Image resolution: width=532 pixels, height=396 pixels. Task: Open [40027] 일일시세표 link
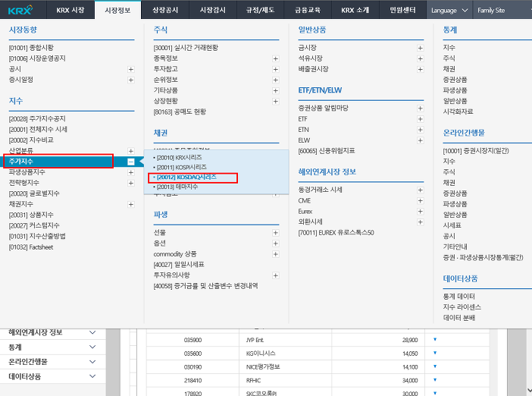[179, 265]
